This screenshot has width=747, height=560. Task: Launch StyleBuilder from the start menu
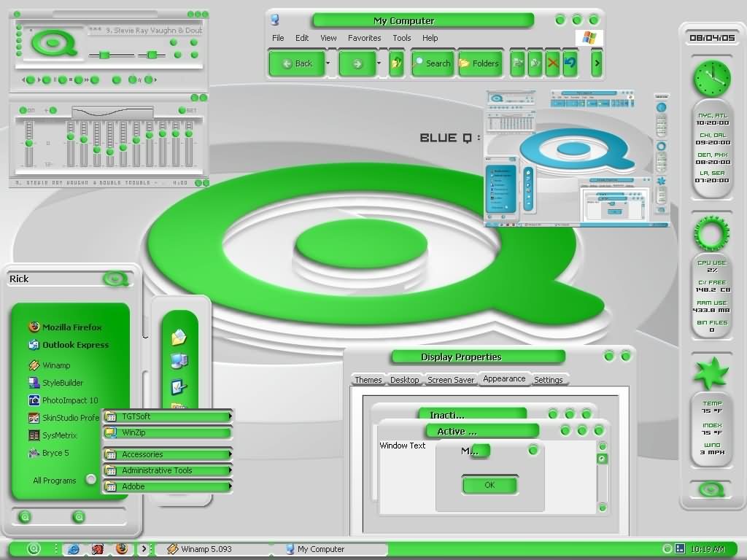tap(55, 382)
